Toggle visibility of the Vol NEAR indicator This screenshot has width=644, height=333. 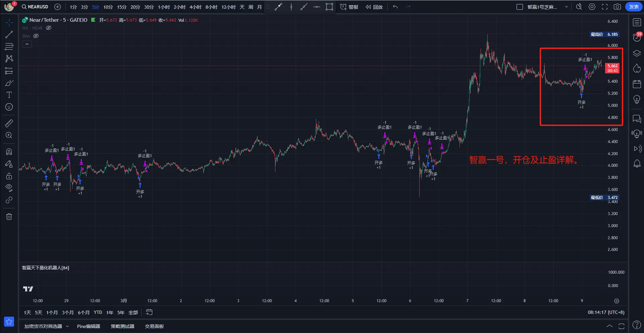(x=49, y=28)
